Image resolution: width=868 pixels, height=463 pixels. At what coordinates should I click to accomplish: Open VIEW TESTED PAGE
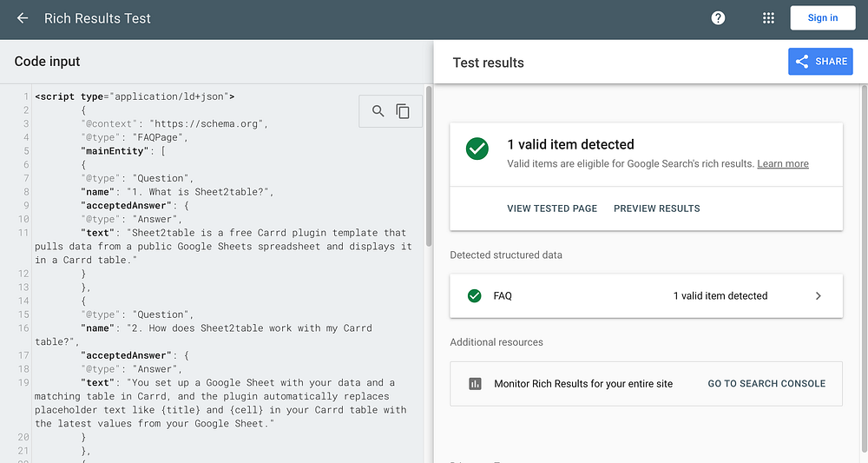tap(552, 208)
